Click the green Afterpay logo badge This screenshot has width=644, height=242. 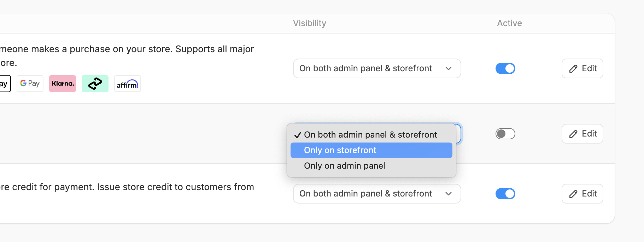[x=95, y=84]
